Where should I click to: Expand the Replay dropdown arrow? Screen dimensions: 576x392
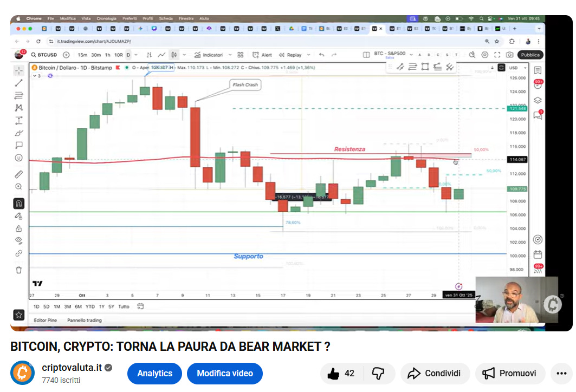click(x=308, y=55)
